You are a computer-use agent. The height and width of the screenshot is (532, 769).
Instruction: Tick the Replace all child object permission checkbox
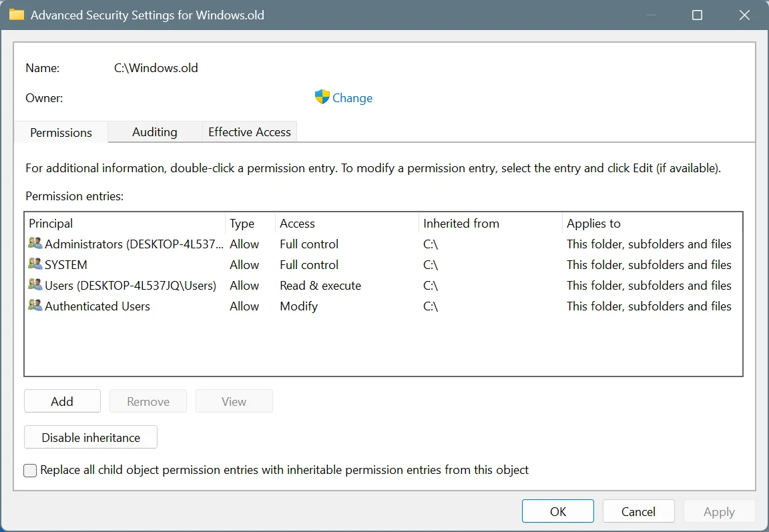click(x=30, y=471)
